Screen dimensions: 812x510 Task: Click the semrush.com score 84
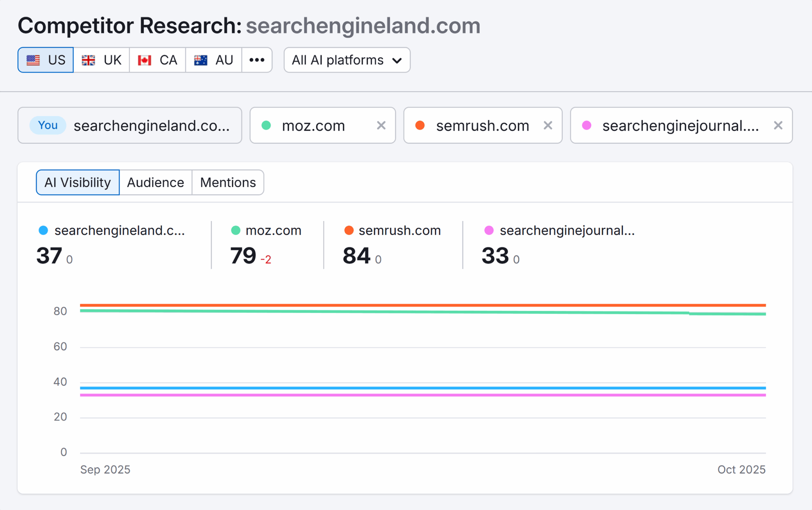356,255
